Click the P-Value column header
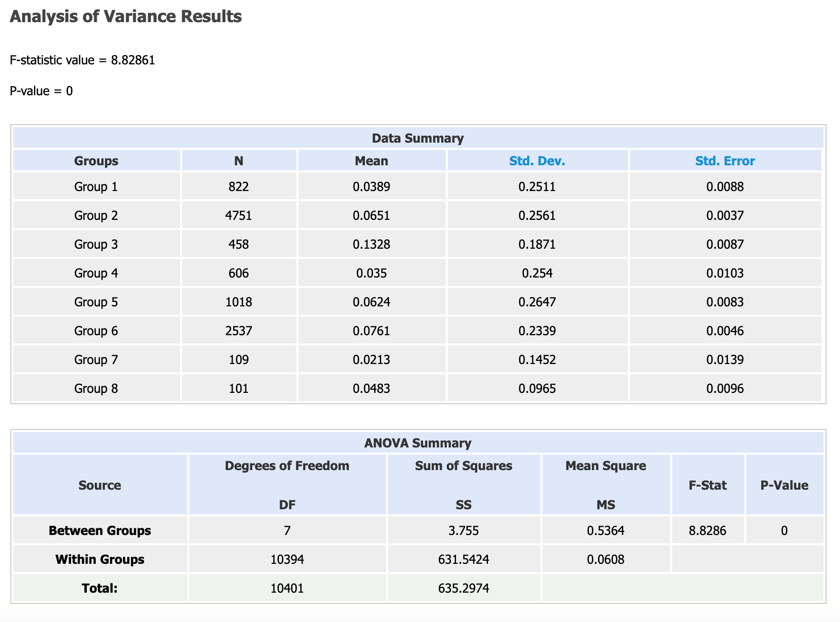 pos(784,486)
